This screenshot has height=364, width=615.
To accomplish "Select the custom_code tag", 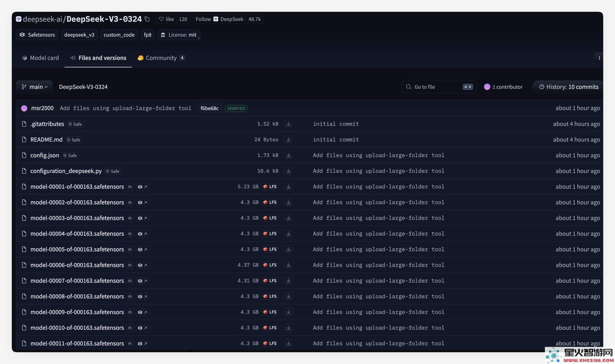I will coord(119,35).
